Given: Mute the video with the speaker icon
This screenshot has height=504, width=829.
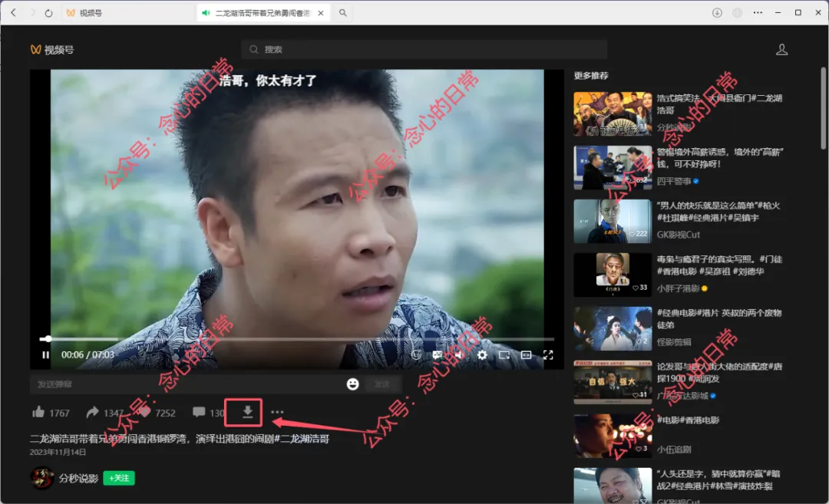Looking at the screenshot, I should click(x=458, y=354).
